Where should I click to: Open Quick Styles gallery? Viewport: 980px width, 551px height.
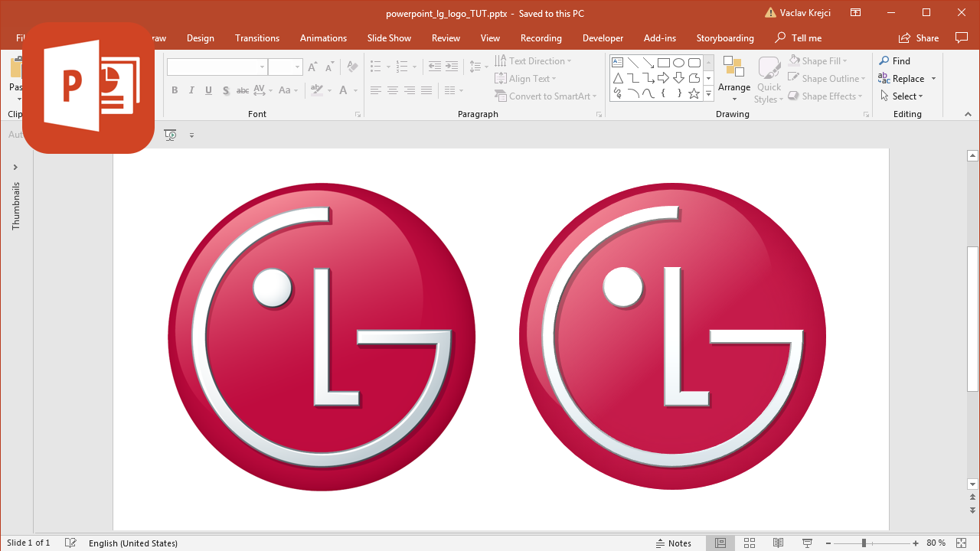[x=769, y=79]
